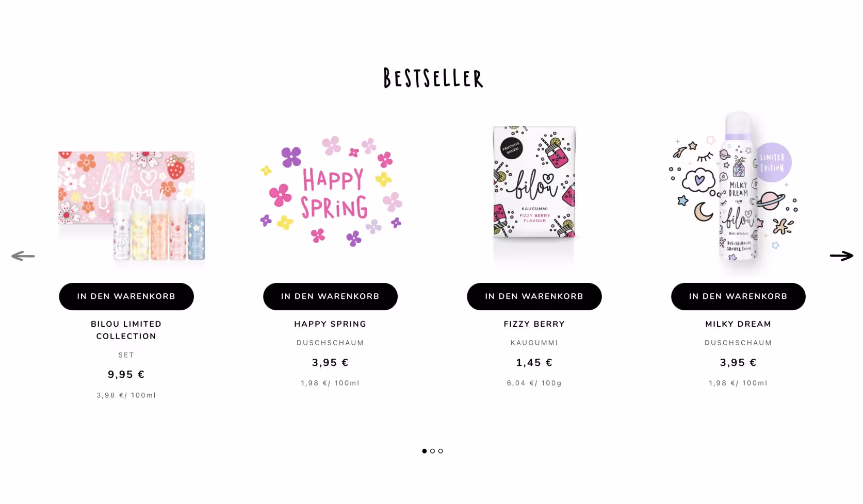Select the third carousel page dot

pos(441,451)
